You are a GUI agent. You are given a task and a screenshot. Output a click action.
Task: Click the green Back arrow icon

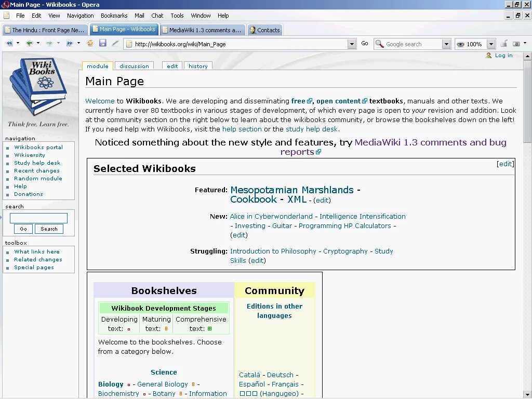click(x=29, y=44)
